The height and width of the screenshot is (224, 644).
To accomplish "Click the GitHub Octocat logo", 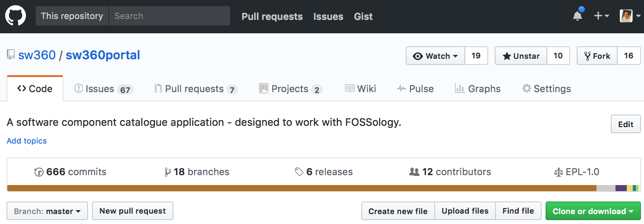I will tap(16, 16).
